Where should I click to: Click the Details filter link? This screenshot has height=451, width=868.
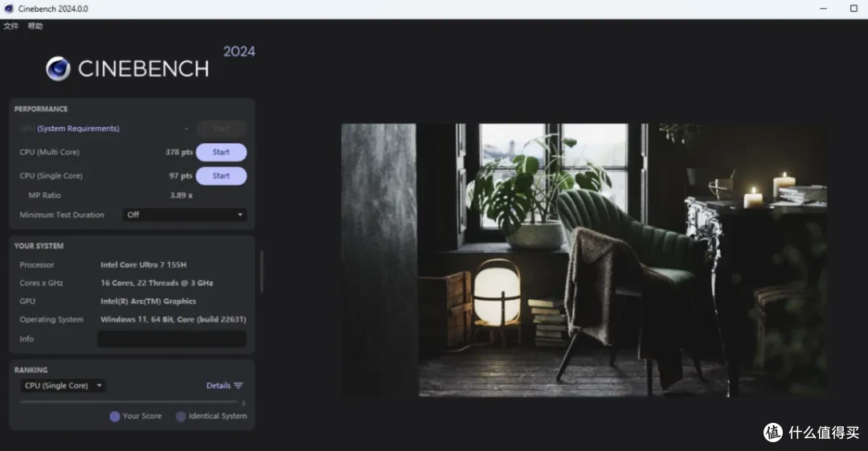coord(218,386)
